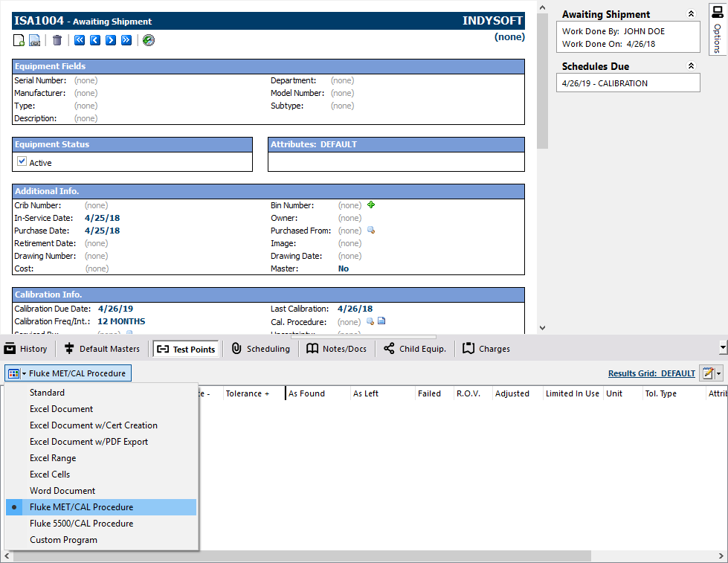Collapse the Awaiting Shipment panel
The height and width of the screenshot is (563, 728).
click(x=692, y=13)
